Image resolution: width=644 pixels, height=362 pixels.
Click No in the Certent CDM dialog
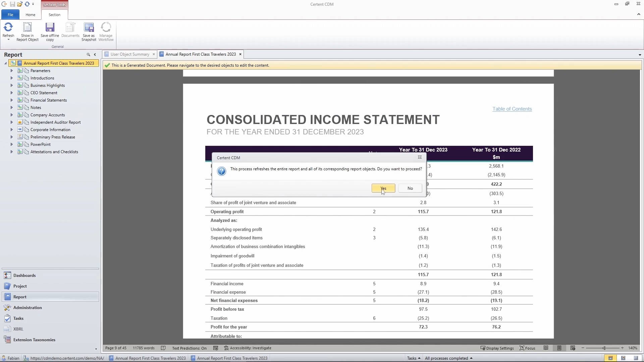(x=410, y=188)
